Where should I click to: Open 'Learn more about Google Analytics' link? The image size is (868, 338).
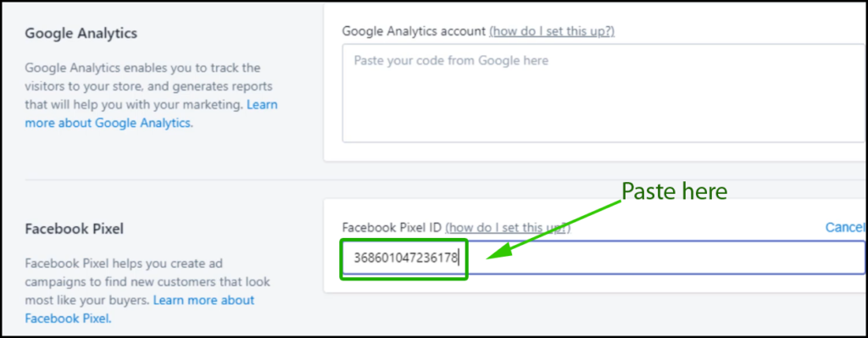[151, 114]
